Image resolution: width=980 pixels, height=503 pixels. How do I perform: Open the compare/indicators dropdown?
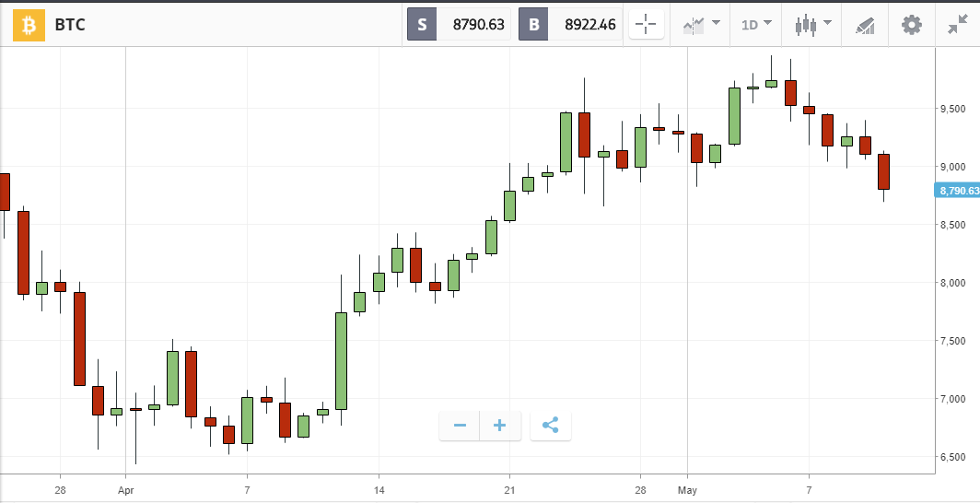pyautogui.click(x=701, y=25)
